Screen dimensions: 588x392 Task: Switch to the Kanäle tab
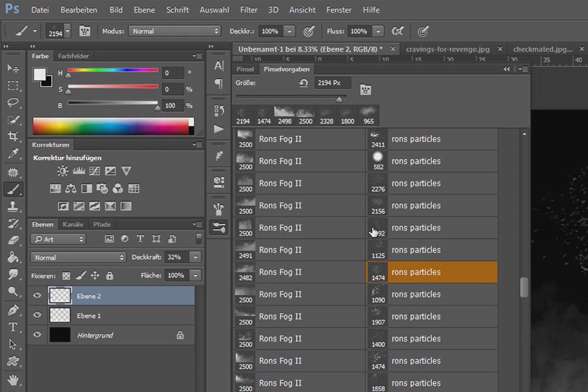click(x=73, y=224)
